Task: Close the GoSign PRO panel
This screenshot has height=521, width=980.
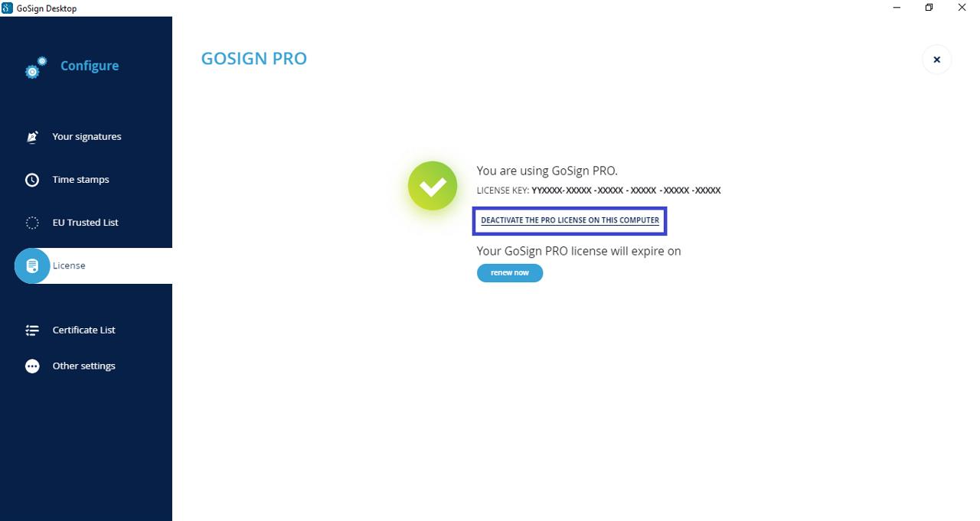Action: pyautogui.click(x=936, y=60)
